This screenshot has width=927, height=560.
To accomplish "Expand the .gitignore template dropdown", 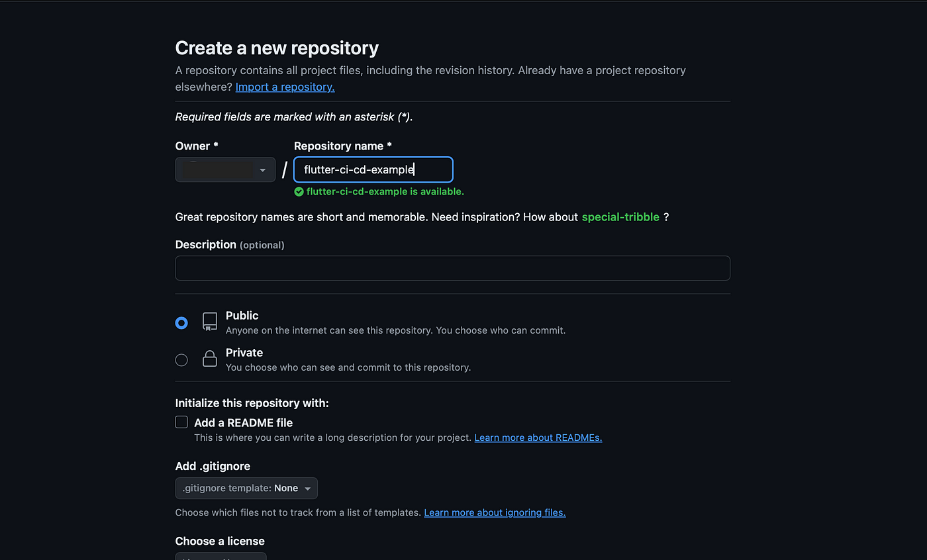I will [x=246, y=489].
